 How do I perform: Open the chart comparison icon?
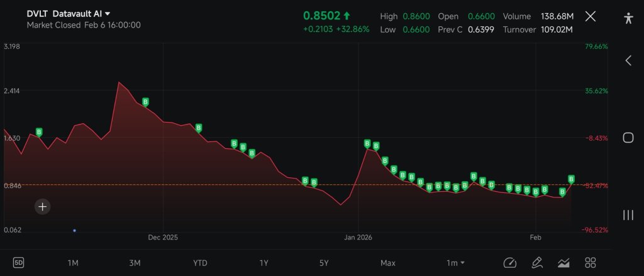tap(563, 262)
